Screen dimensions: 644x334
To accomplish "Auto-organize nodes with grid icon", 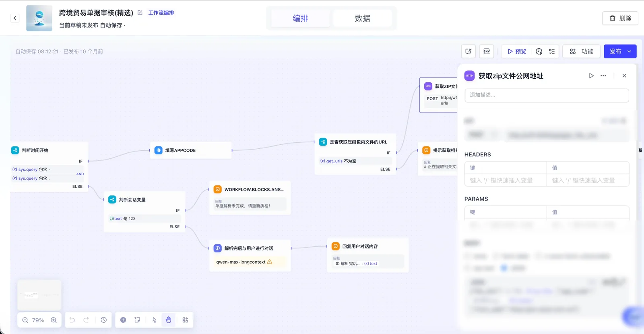I will point(185,320).
